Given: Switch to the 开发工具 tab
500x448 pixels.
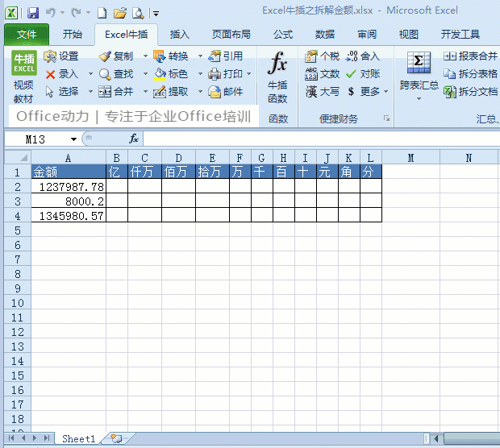Looking at the screenshot, I should click(460, 35).
